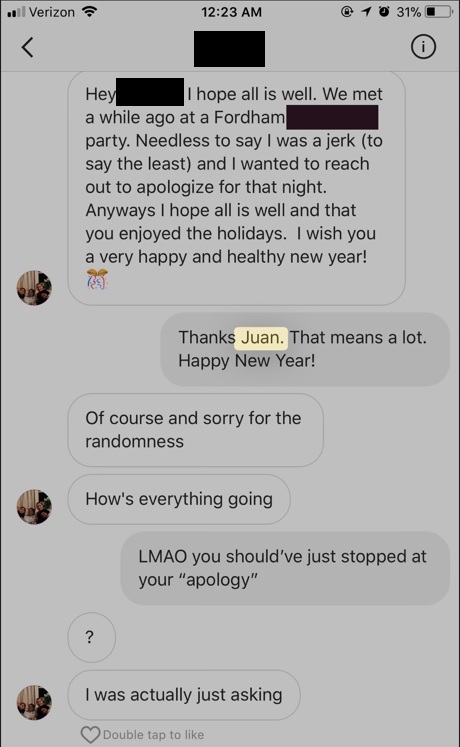Tap the "Of course and sorry" message
Image resolution: width=460 pixels, height=747 pixels.
point(196,430)
